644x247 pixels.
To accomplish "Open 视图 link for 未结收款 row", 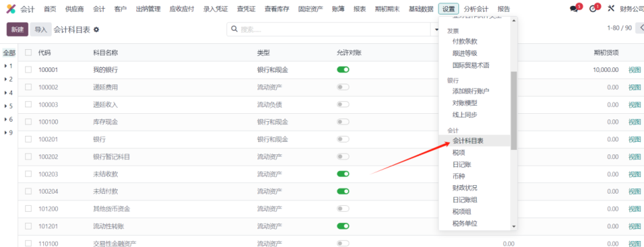I will (635, 174).
